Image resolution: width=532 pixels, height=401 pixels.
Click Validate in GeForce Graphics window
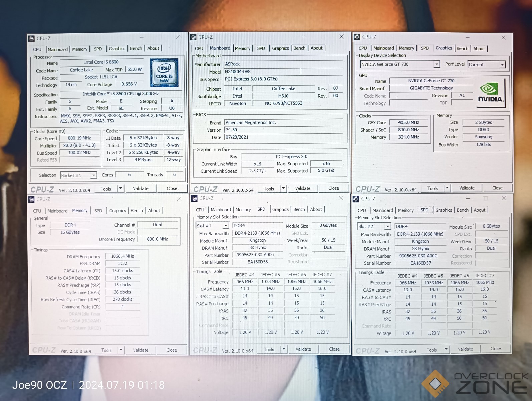pyautogui.click(x=467, y=188)
